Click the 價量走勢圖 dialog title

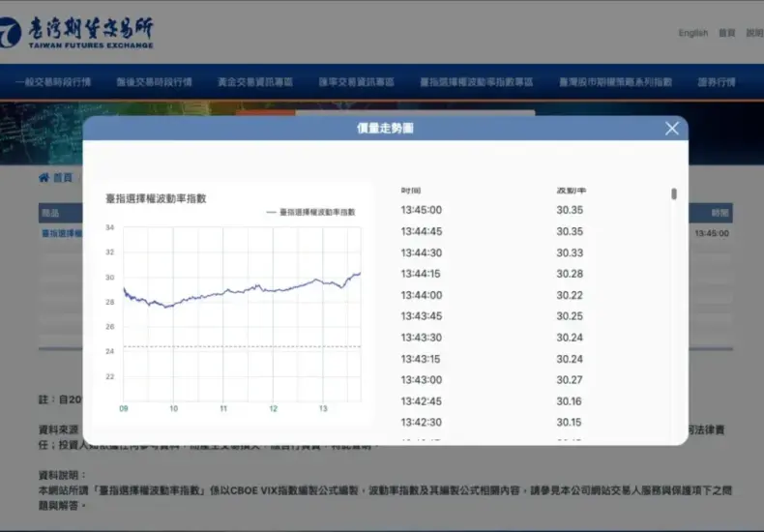(x=385, y=128)
